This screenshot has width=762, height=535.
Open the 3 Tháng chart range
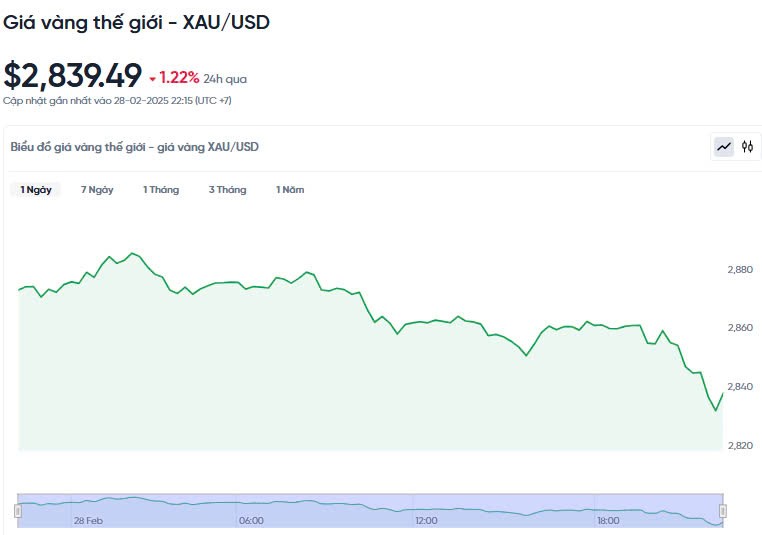pyautogui.click(x=227, y=190)
